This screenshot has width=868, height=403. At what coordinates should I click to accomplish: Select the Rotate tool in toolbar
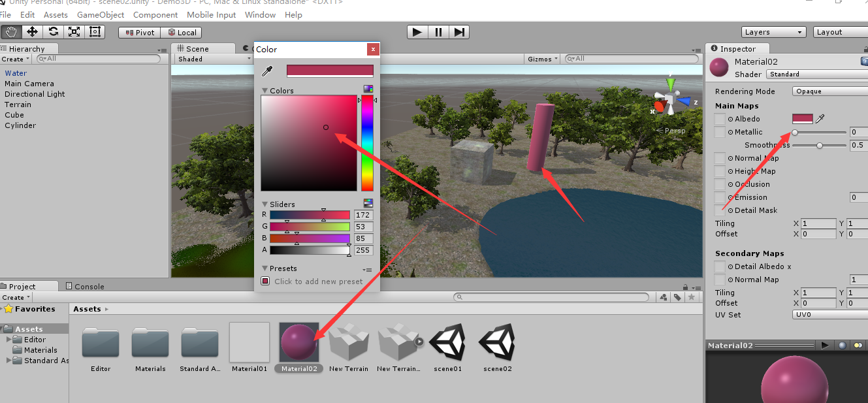pos(53,31)
